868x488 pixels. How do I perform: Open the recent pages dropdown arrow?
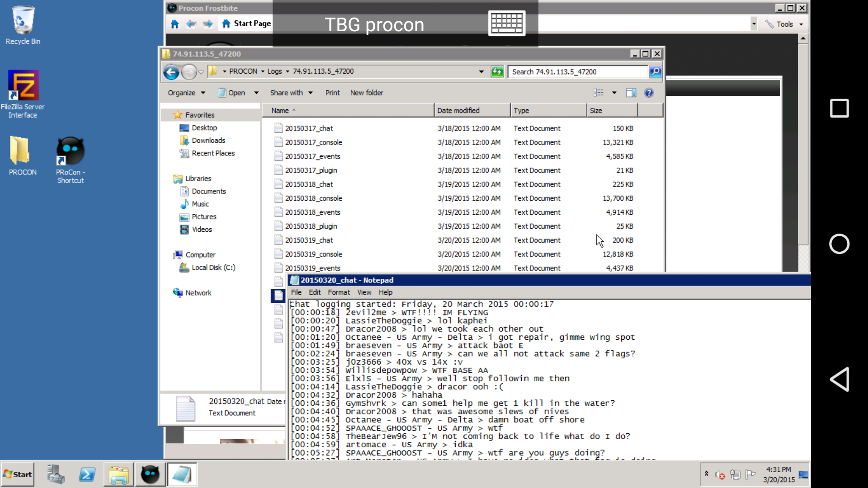click(x=201, y=72)
